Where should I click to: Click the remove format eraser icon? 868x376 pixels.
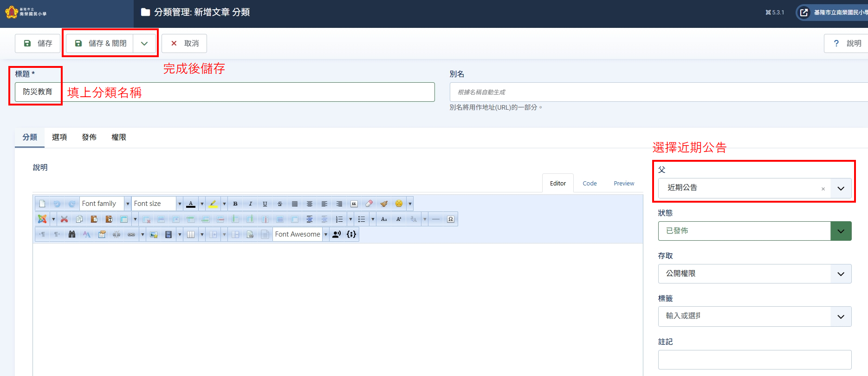pos(369,204)
